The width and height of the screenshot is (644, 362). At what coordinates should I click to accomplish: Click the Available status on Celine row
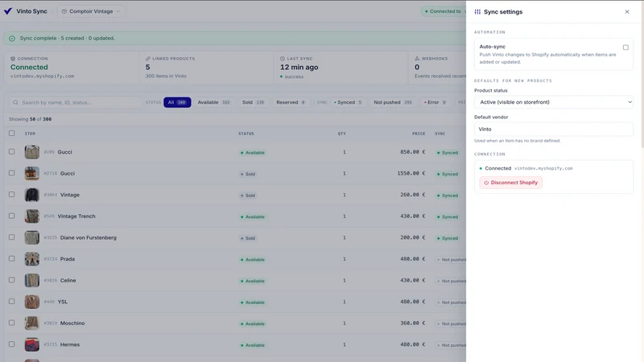[x=253, y=281]
